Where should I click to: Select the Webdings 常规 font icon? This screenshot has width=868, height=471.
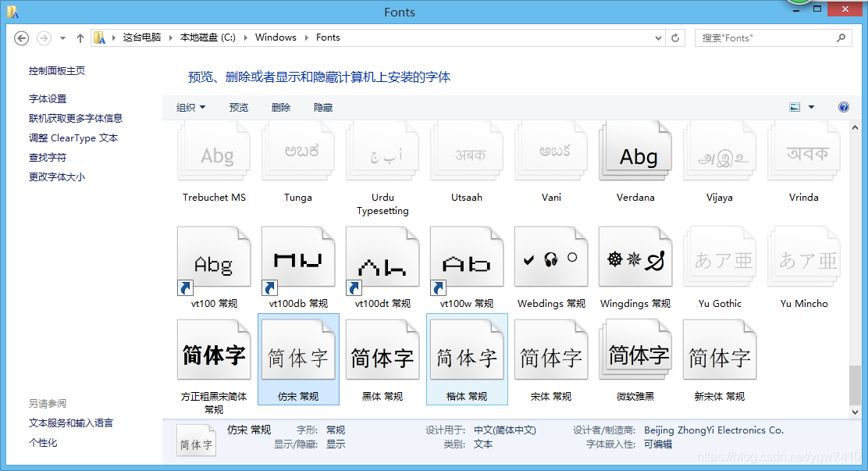(x=551, y=257)
